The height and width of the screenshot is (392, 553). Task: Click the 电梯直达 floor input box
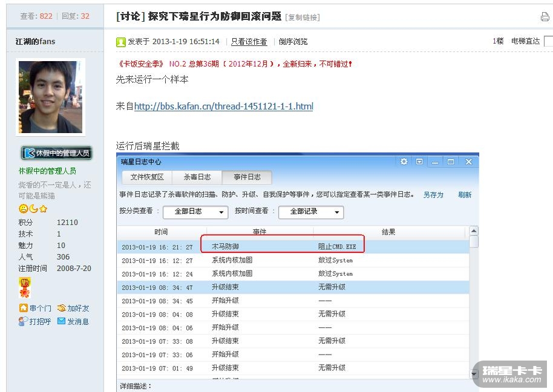548,41
